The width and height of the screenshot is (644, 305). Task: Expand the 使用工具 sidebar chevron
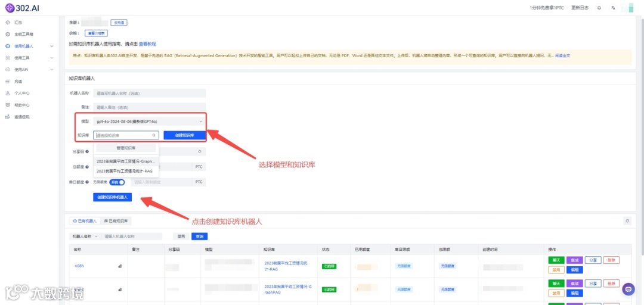[x=52, y=58]
